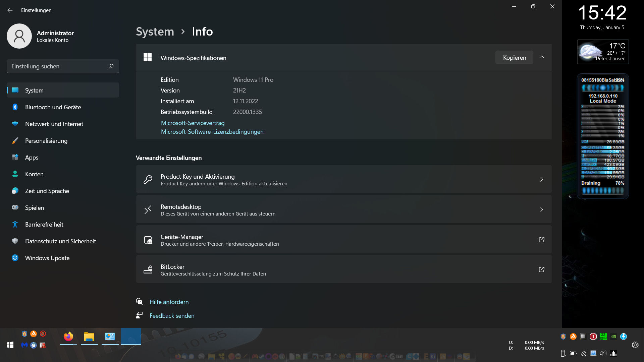Focus the 'Einstellung suchen' search field
Viewport: 644px width, 362px height.
63,66
